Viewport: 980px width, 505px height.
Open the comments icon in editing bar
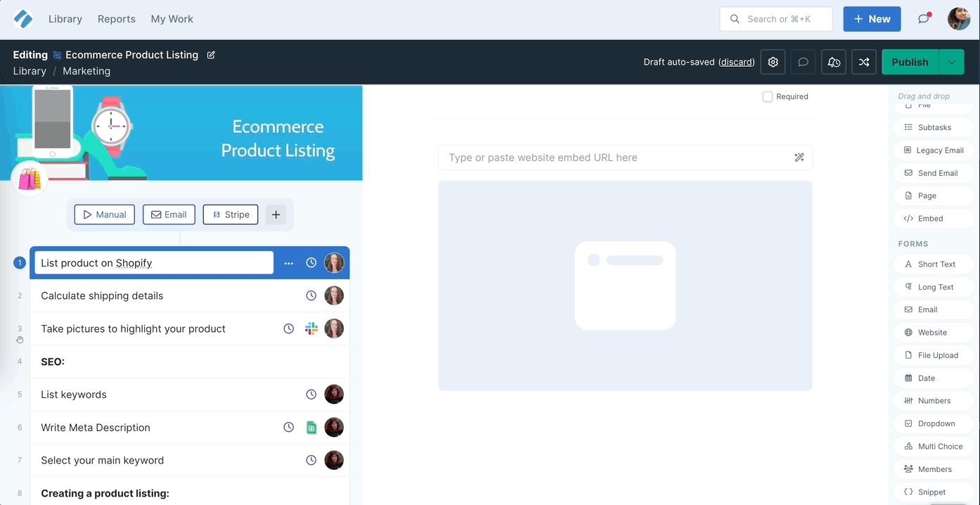804,62
